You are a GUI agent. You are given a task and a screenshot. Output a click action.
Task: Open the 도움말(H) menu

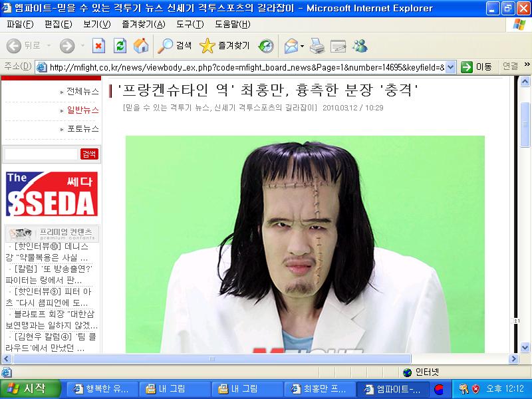233,25
